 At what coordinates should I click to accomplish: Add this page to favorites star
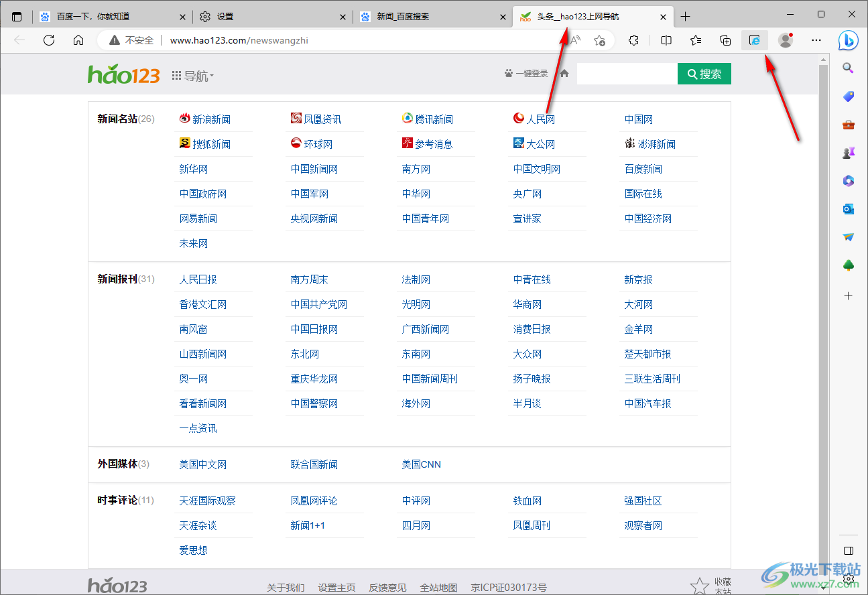(600, 40)
